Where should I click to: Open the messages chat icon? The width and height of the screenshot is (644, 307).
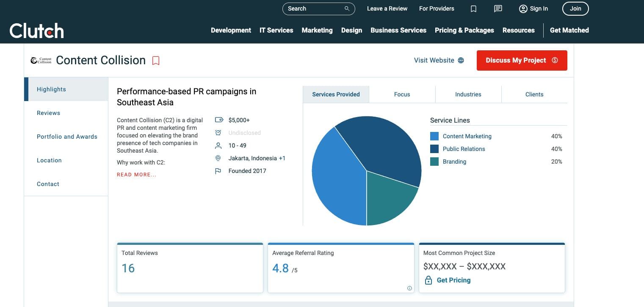[498, 8]
